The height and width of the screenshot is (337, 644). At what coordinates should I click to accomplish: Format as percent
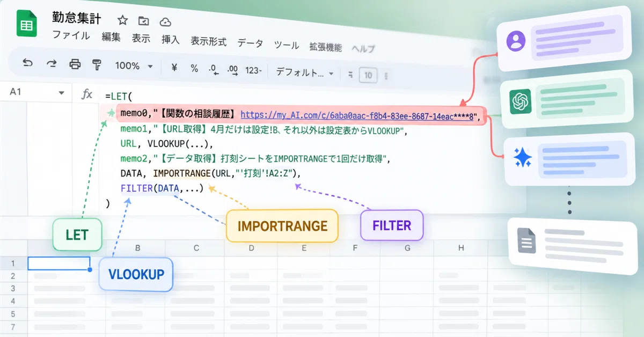tap(194, 69)
